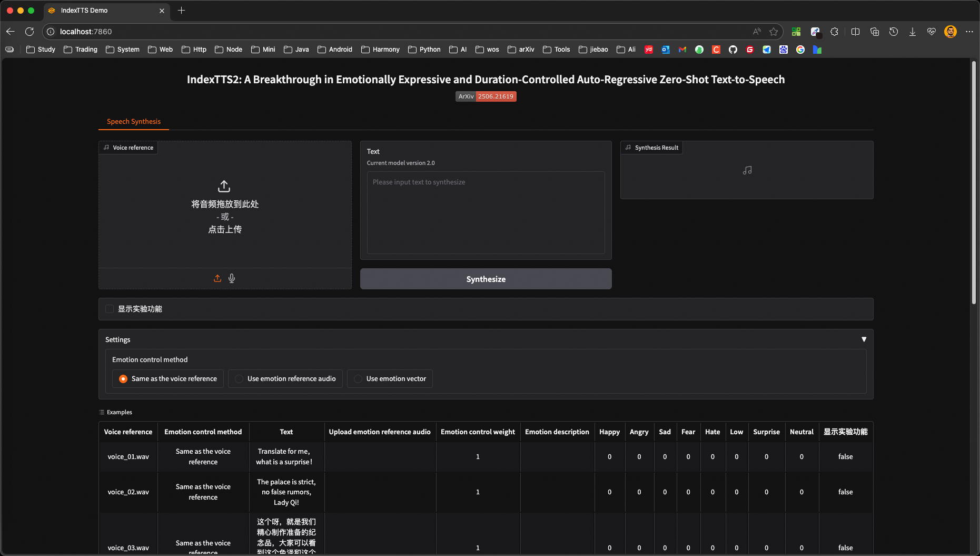The width and height of the screenshot is (980, 556).
Task: Click the upload file icon under Voice reference
Action: [x=217, y=278]
